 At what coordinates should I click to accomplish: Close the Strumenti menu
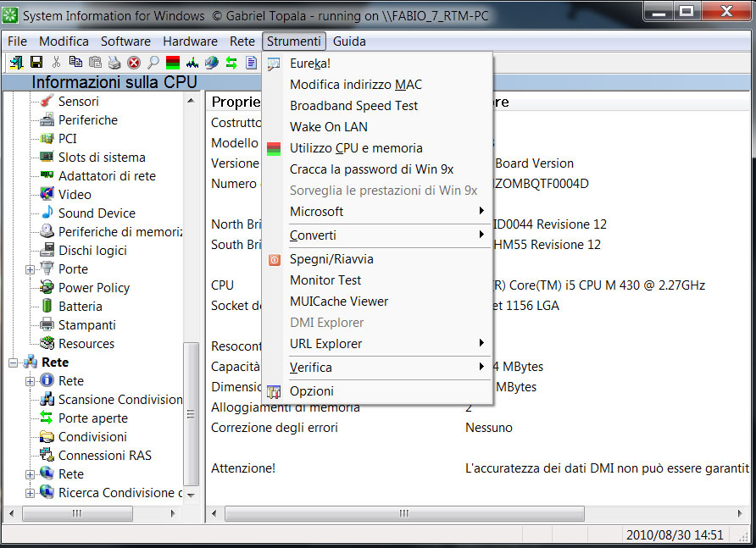point(293,42)
